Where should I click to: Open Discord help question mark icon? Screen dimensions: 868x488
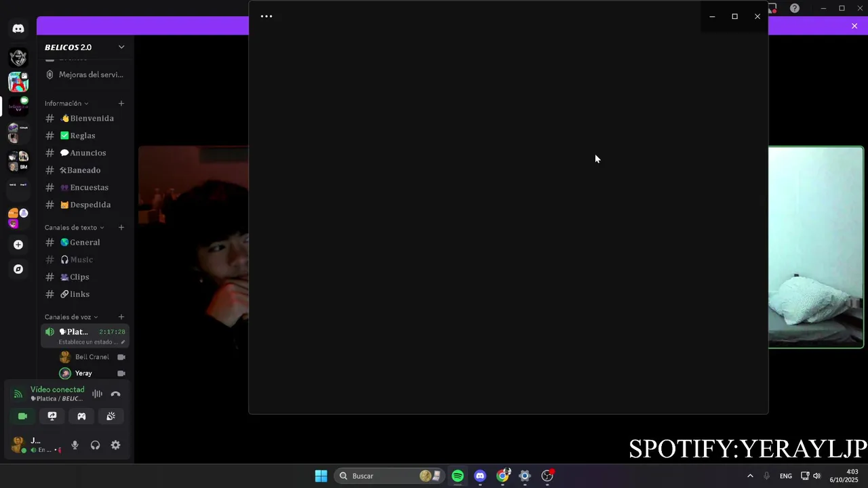point(795,8)
